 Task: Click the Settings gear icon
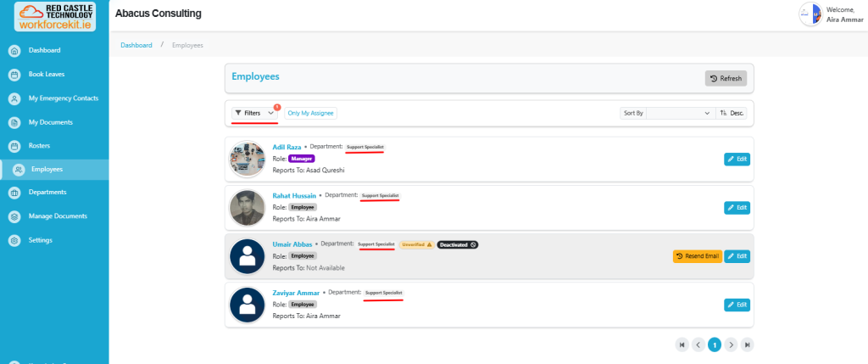point(14,240)
